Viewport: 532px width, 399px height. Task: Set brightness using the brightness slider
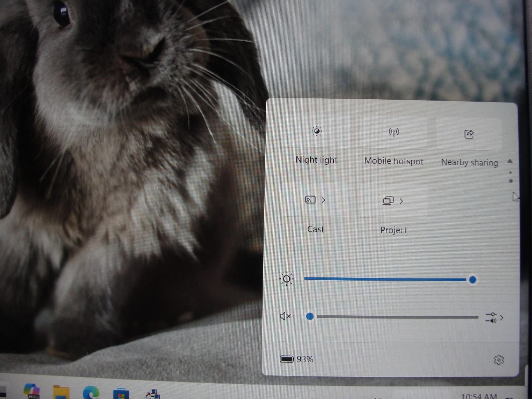pos(388,280)
